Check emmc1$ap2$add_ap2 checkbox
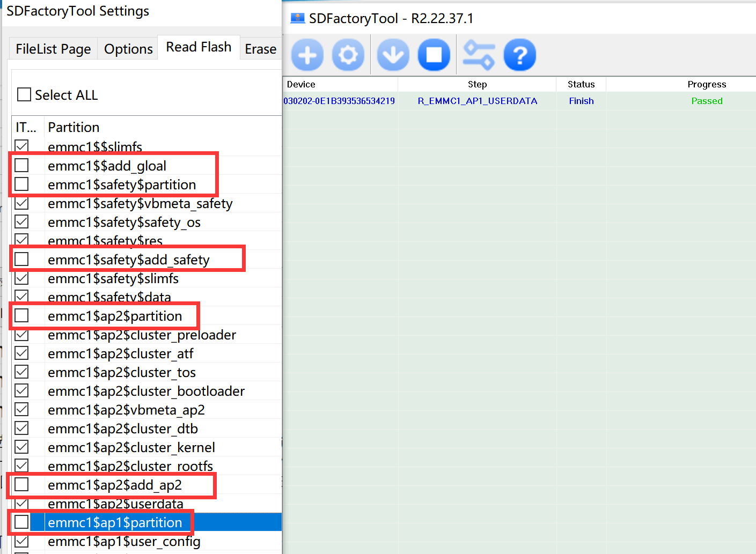The width and height of the screenshot is (756, 554). [x=21, y=484]
